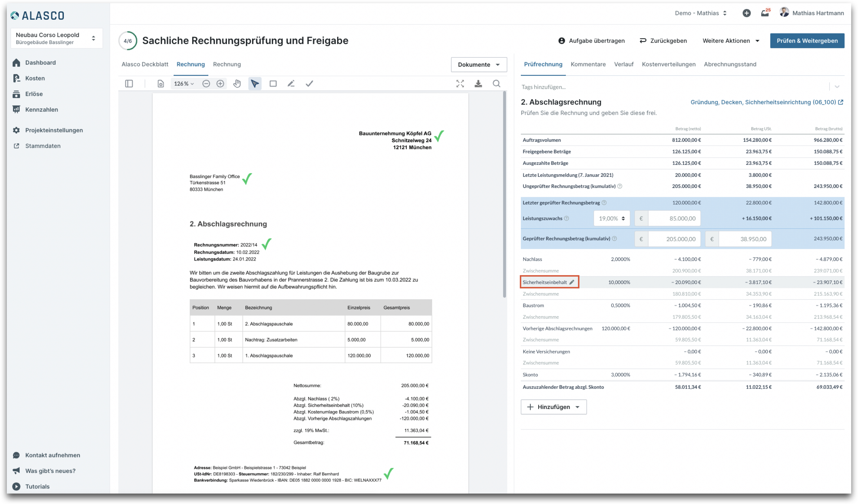This screenshot has height=504, width=858.
Task: Click help icon next to Leistungszuwachs
Action: [566, 218]
